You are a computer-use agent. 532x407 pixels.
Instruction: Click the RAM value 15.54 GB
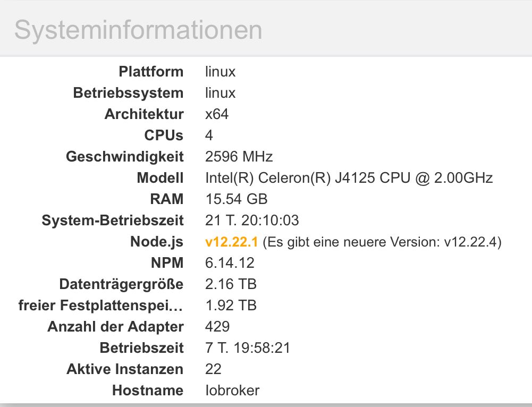point(236,199)
